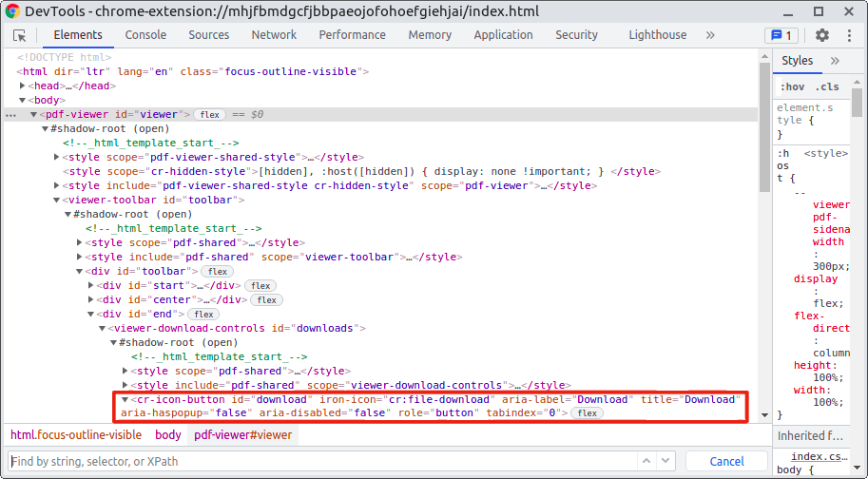Click the element.style rule block
Image resolution: width=868 pixels, height=479 pixels.
(811, 120)
